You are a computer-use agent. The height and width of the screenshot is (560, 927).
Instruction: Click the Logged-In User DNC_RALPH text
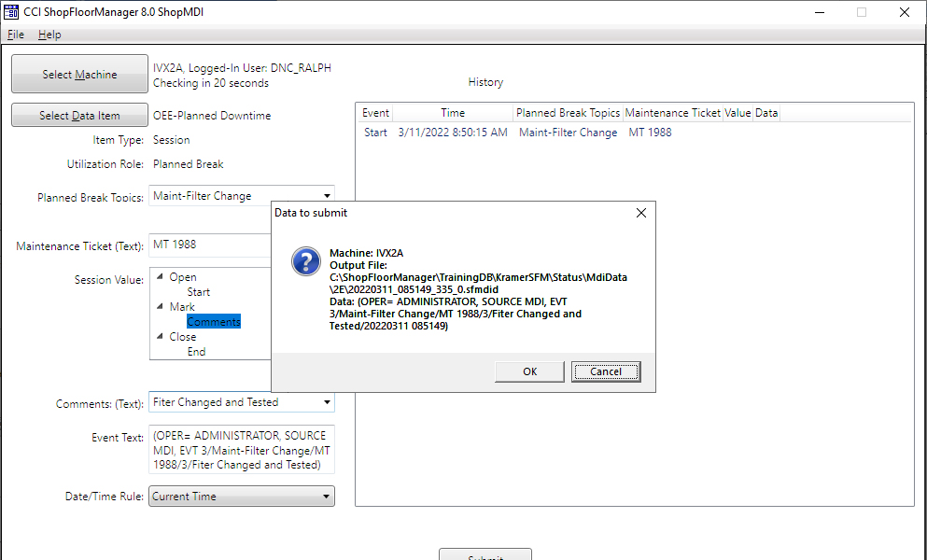(x=260, y=68)
